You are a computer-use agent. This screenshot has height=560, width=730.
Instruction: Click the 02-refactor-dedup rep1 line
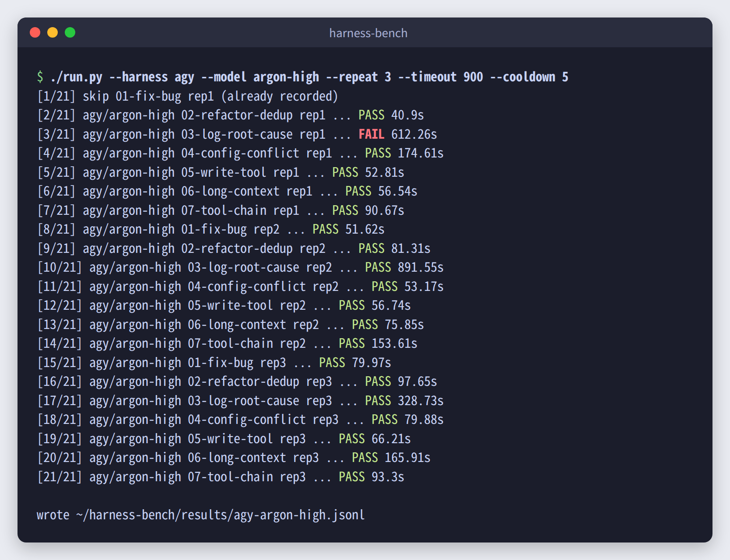coord(230,115)
